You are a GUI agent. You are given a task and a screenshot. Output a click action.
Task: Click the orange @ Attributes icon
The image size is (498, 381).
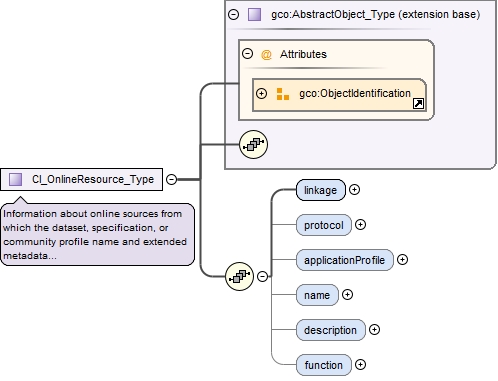[x=266, y=54]
